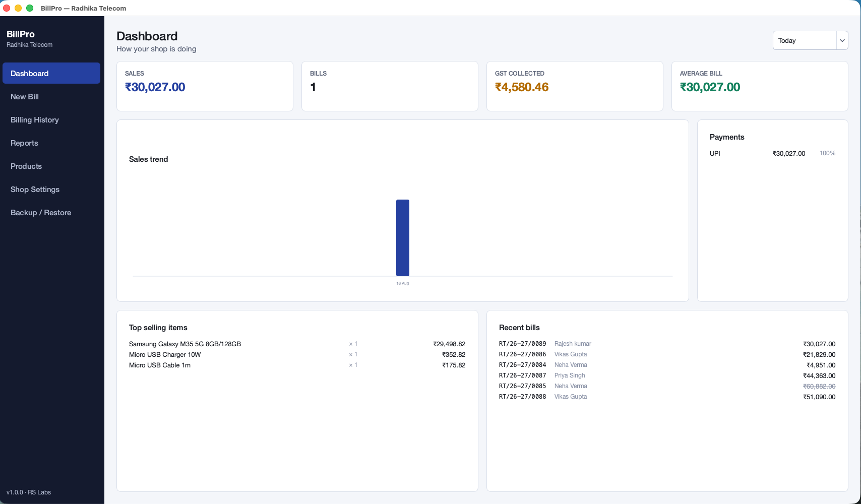The height and width of the screenshot is (504, 861).
Task: Open Shop Settings in the sidebar
Action: pos(51,189)
